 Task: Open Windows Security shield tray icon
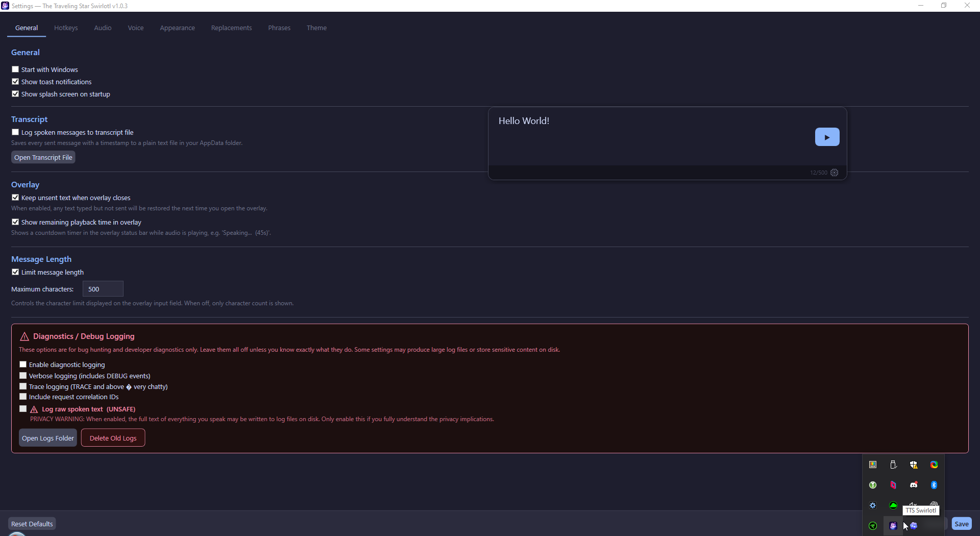(914, 465)
